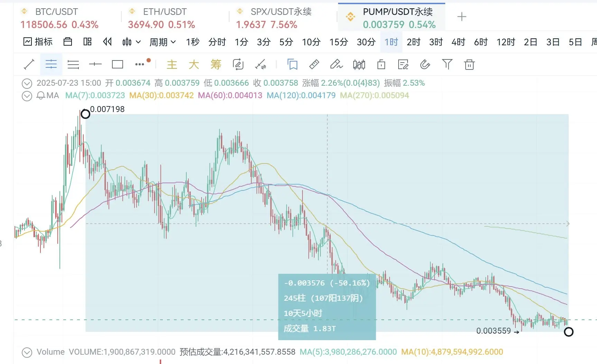Switch to the 4时 timeframe
Image resolution: width=597 pixels, height=364 pixels.
[458, 42]
